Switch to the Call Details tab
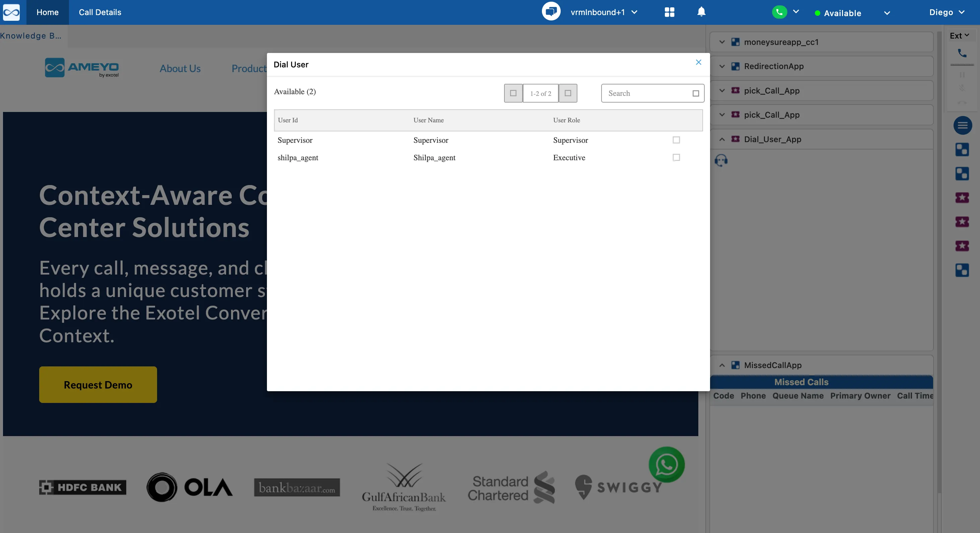 coord(100,12)
